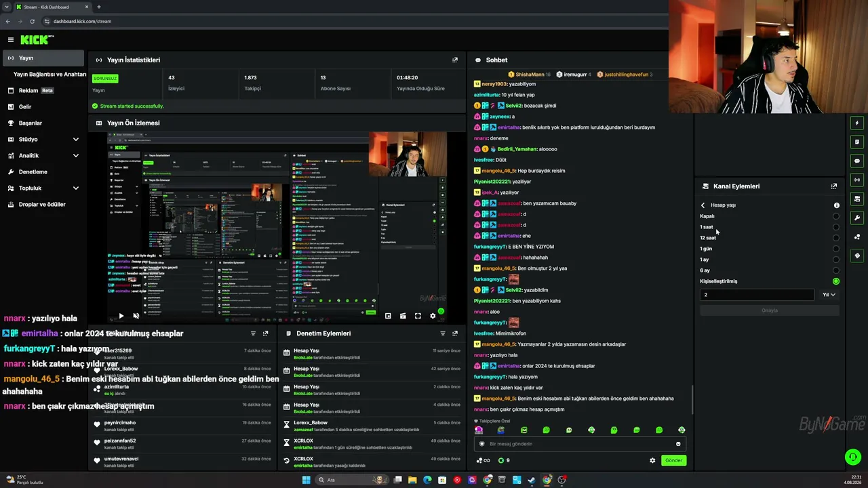Click the green Gönder button

click(x=673, y=460)
